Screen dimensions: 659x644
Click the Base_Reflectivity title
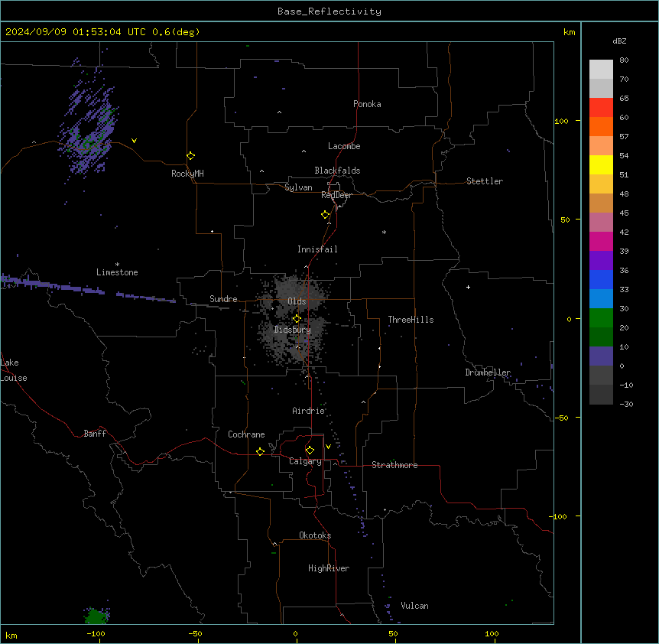329,11
